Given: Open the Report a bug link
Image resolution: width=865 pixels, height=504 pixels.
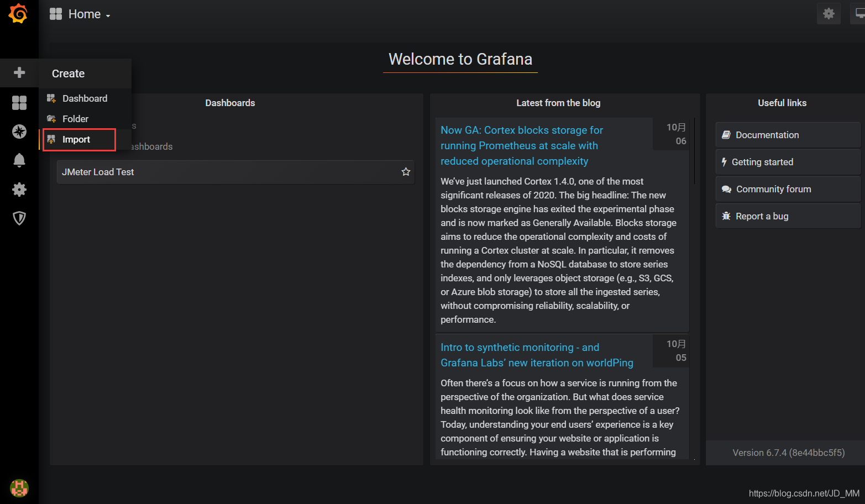Looking at the screenshot, I should tap(788, 216).
